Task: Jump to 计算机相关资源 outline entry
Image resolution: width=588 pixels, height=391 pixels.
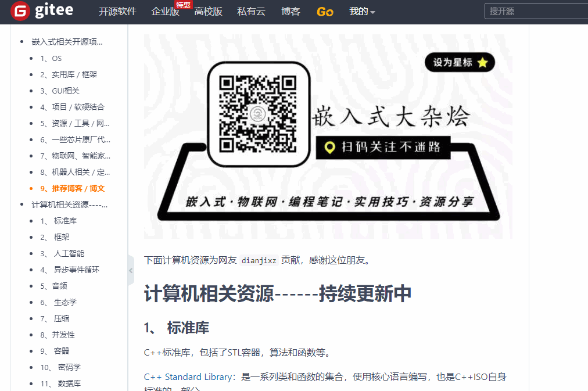Action: 70,205
